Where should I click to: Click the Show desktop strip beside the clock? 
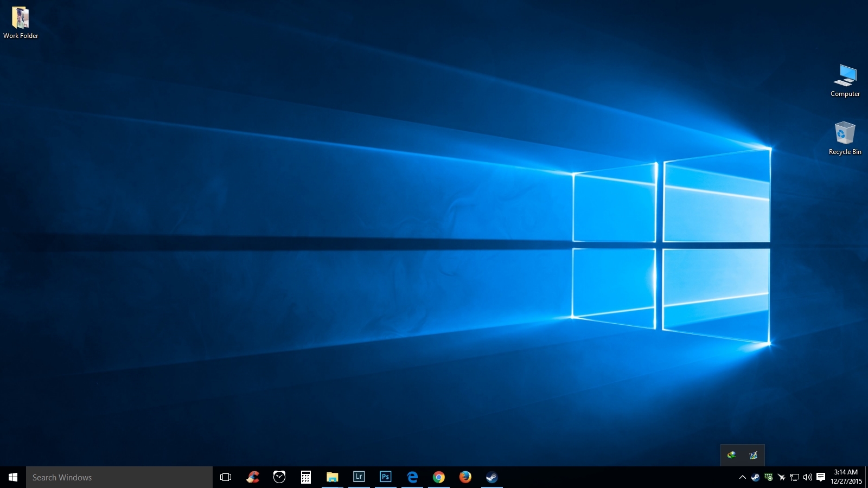(x=866, y=477)
